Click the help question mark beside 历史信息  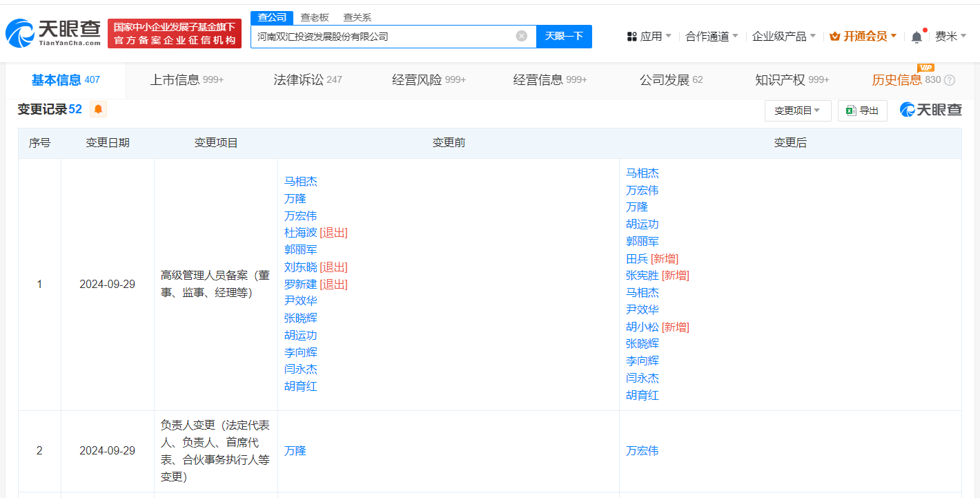click(x=950, y=80)
